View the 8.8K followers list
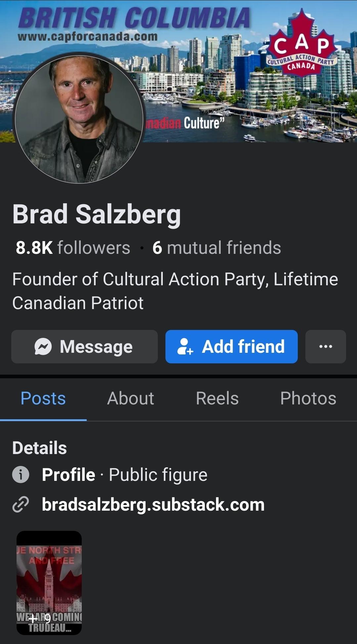Image resolution: width=357 pixels, height=644 pixels. pos(73,248)
